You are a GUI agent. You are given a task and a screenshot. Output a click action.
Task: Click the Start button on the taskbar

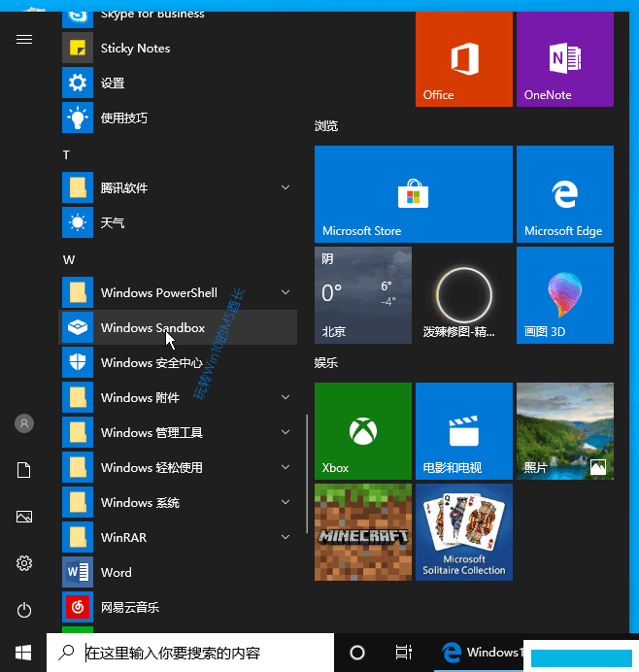[23, 653]
